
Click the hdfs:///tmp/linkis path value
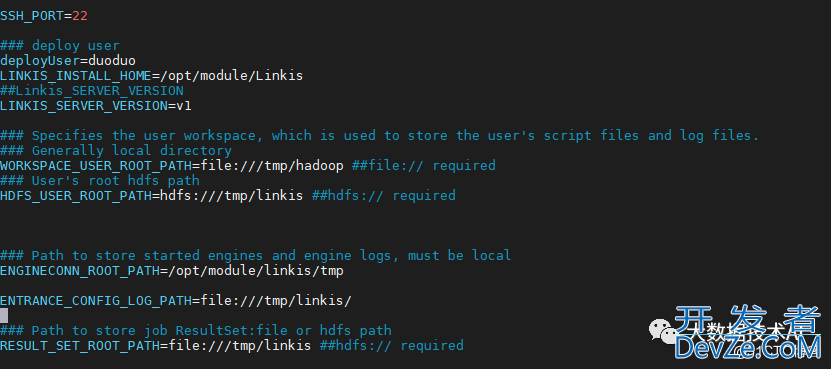coord(232,196)
